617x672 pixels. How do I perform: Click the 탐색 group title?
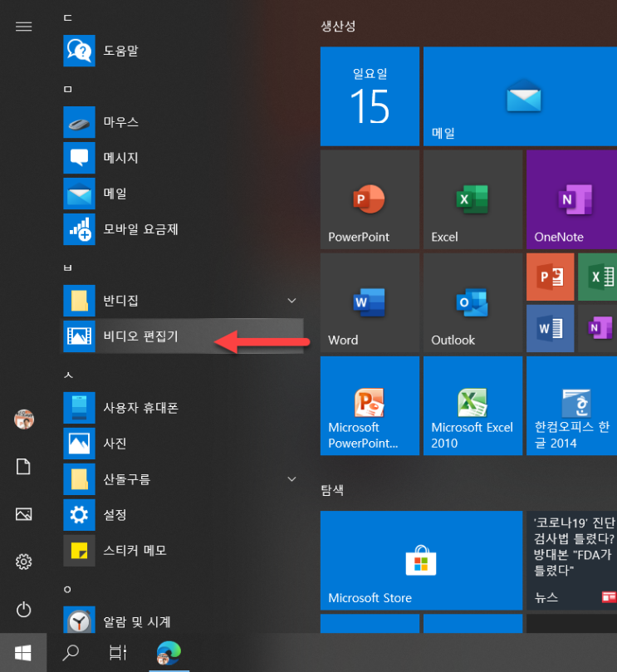point(332,490)
